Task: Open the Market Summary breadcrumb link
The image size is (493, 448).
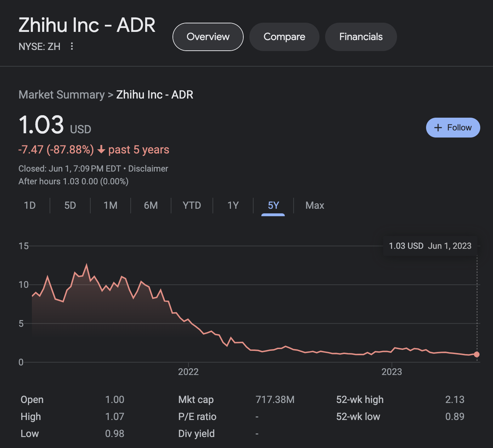Action: point(62,95)
